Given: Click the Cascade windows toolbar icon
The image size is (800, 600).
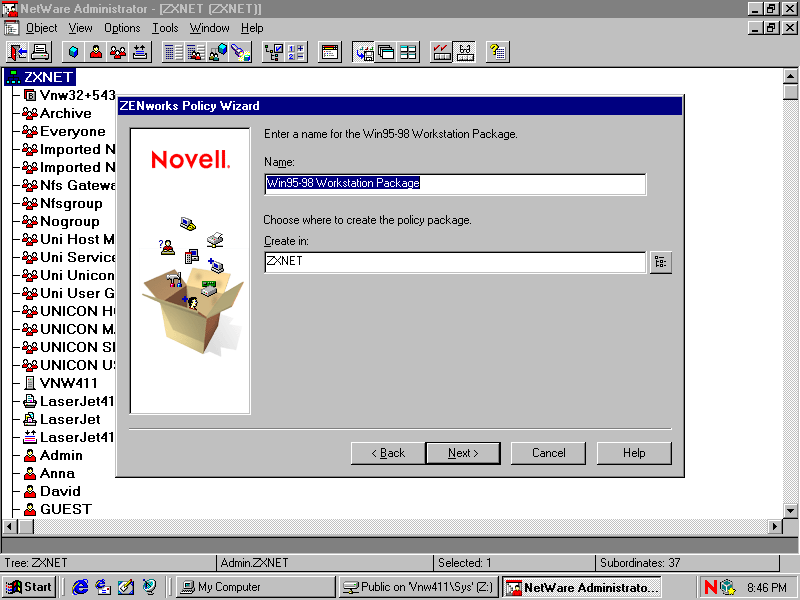Looking at the screenshot, I should pyautogui.click(x=386, y=52).
